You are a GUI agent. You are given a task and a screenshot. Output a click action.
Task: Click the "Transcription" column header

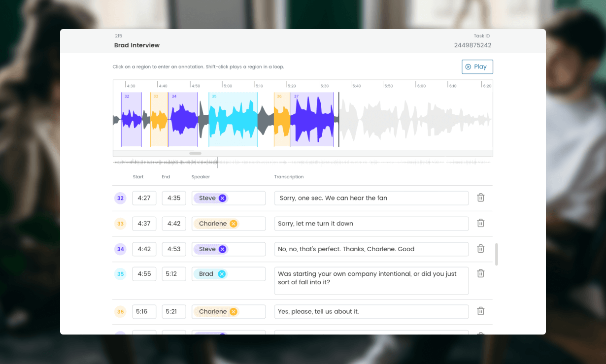(x=289, y=177)
